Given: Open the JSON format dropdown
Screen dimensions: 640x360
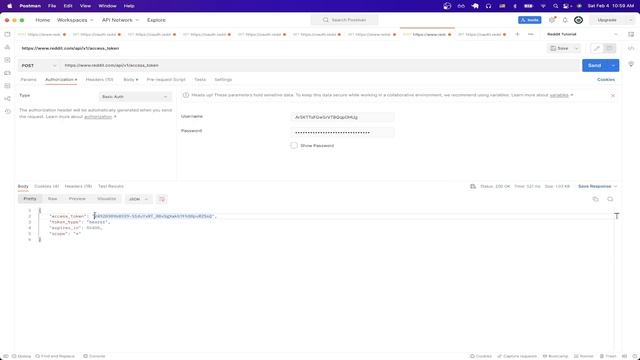Looking at the screenshot, I should (x=138, y=199).
